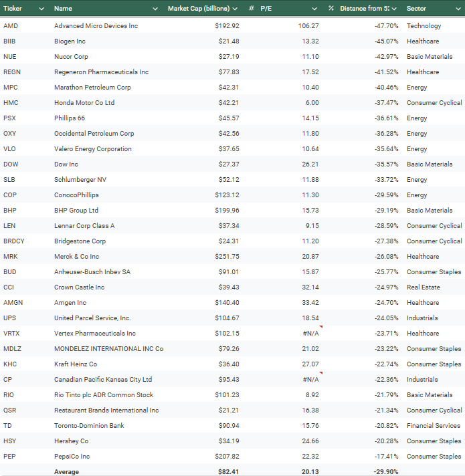Select Real Estate sector cell
The image size is (465, 476).
click(423, 287)
